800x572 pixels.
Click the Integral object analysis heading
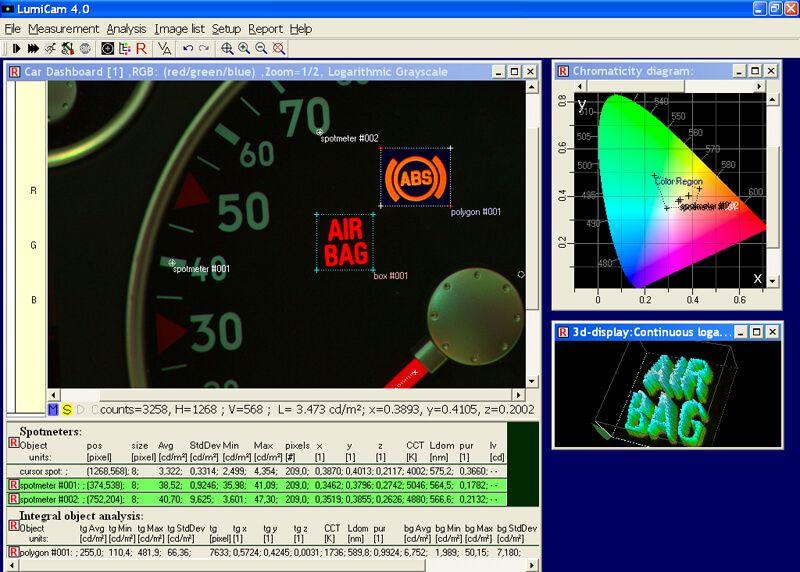click(81, 516)
